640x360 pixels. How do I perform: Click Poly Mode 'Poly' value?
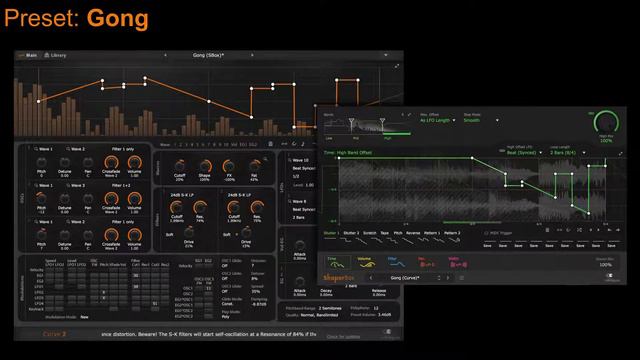[x=225, y=316]
